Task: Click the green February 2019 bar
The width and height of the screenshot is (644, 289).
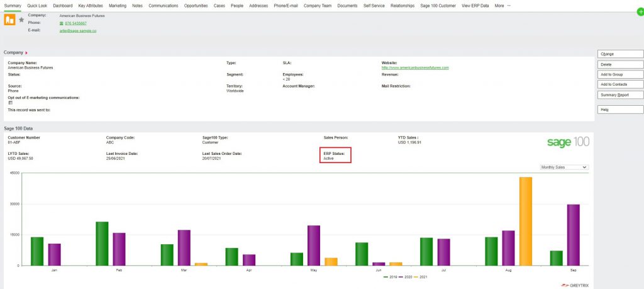Action: (102, 244)
